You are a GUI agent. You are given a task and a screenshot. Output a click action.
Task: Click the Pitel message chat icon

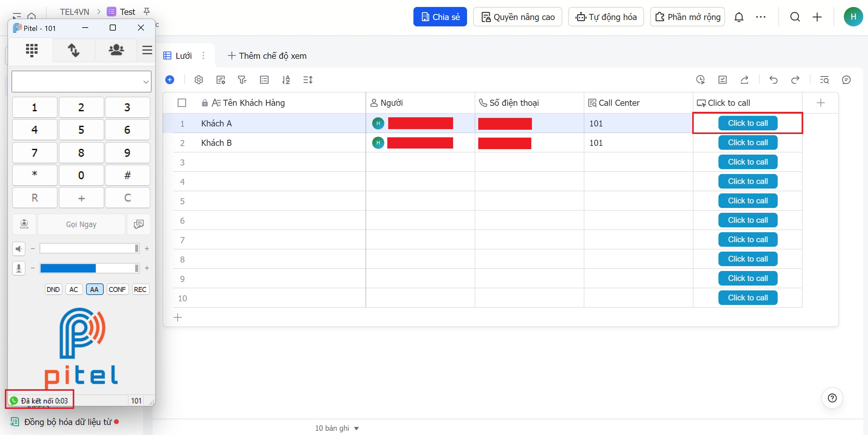[139, 224]
